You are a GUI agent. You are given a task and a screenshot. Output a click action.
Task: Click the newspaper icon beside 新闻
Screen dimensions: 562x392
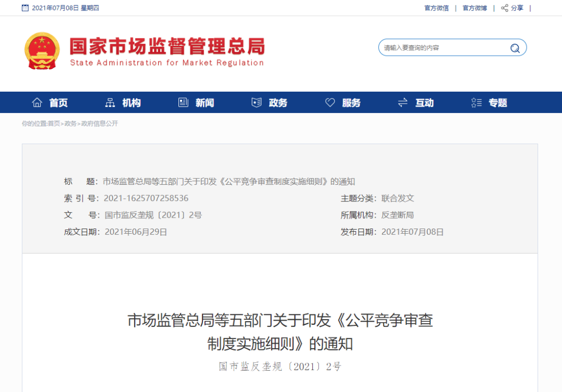183,103
